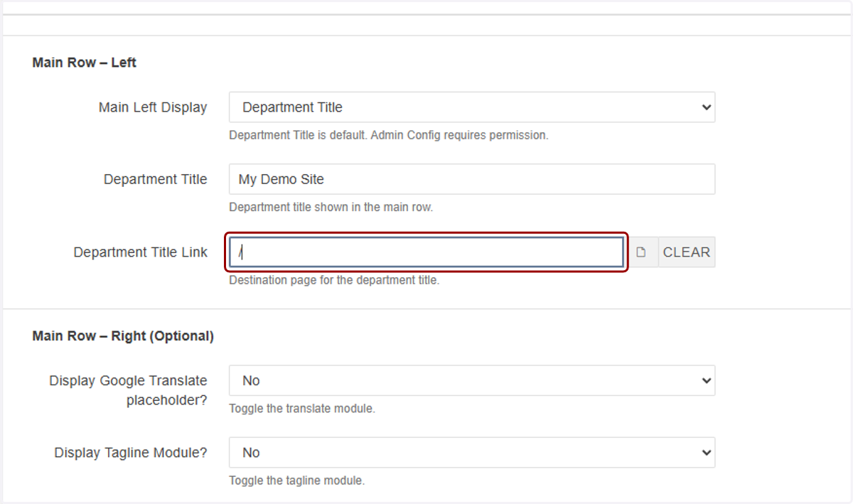The width and height of the screenshot is (853, 504).
Task: Click the 'Main Row – Right (Optional)' heading
Action: (123, 336)
